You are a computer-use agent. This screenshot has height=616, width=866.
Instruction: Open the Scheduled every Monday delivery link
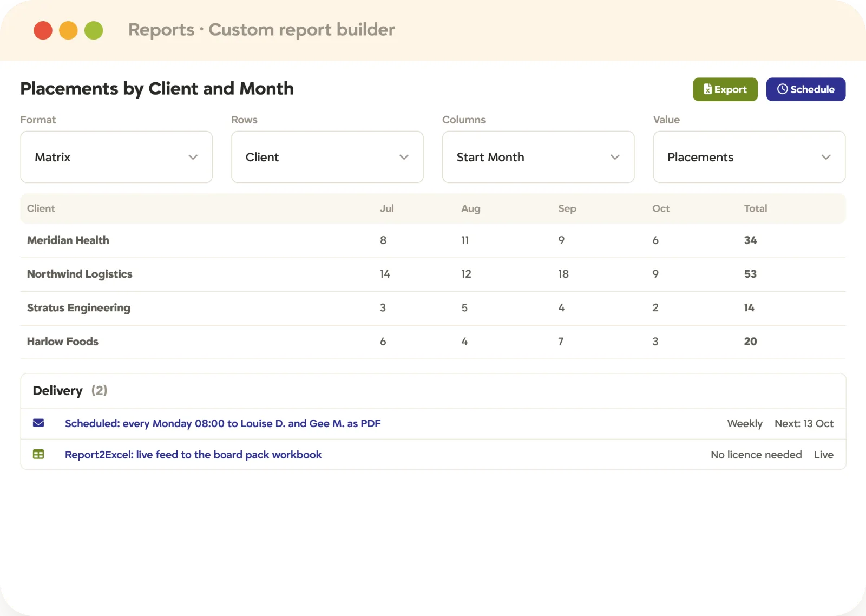pyautogui.click(x=223, y=423)
